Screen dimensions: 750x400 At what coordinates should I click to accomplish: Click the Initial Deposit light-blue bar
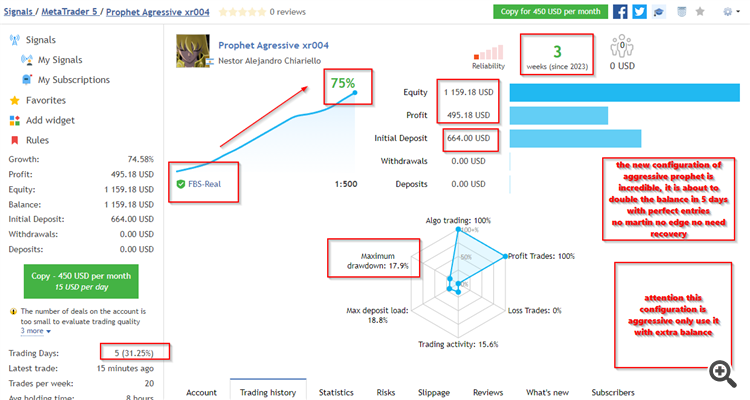575,138
